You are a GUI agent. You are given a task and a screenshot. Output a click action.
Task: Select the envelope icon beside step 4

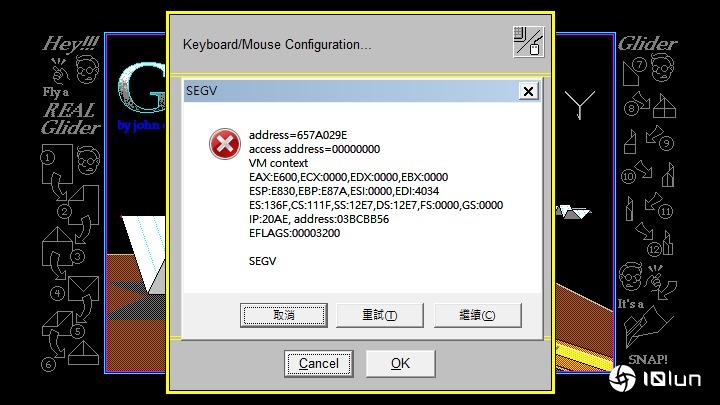click(x=84, y=288)
